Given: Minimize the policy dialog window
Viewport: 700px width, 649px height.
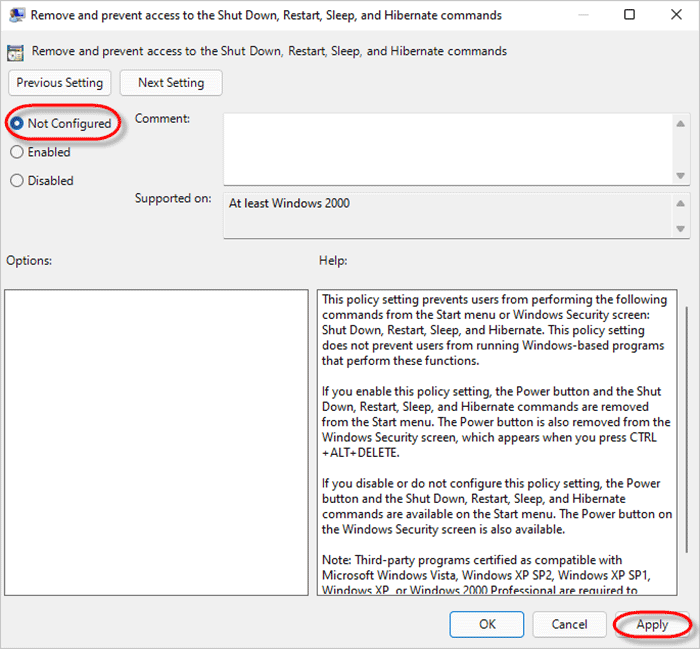Looking at the screenshot, I should (x=583, y=15).
